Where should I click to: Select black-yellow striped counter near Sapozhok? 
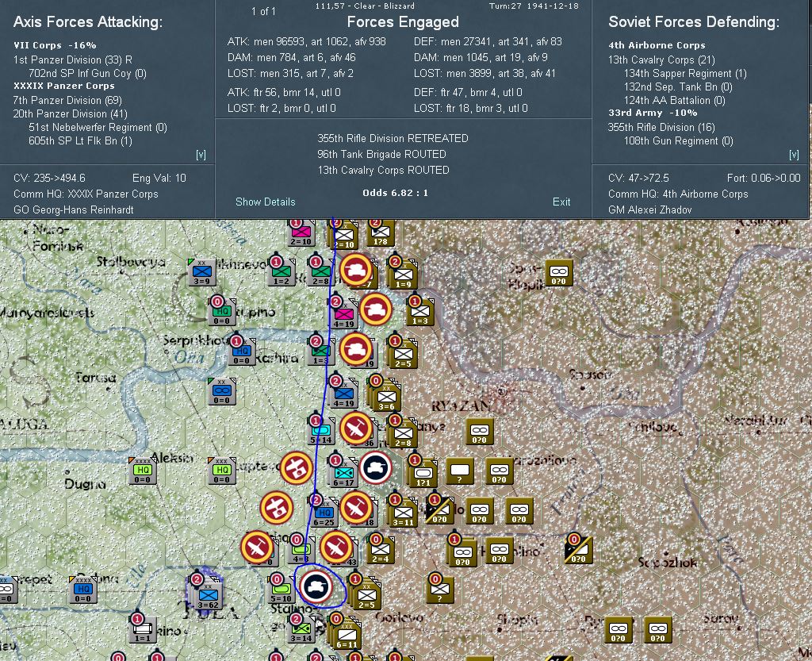578,550
